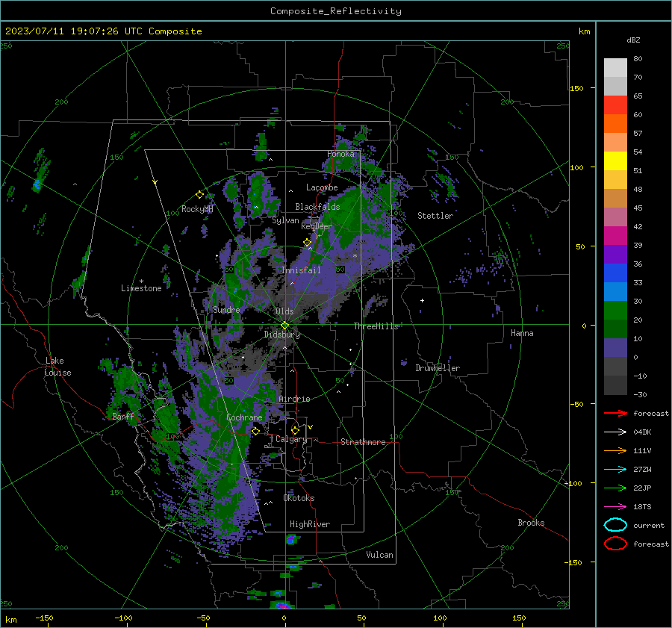
Task: Click the RedDeer city label
Action: pos(317,226)
